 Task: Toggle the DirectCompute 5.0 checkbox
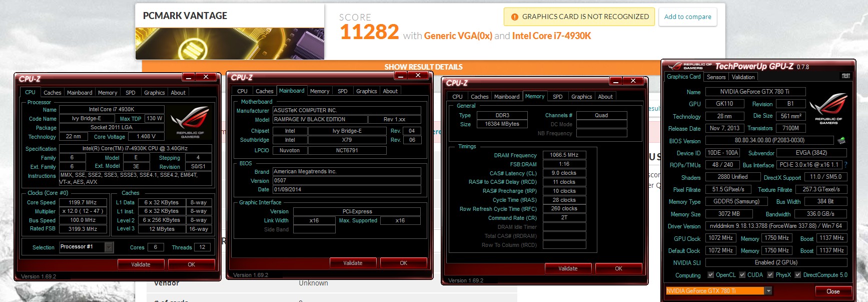click(798, 275)
